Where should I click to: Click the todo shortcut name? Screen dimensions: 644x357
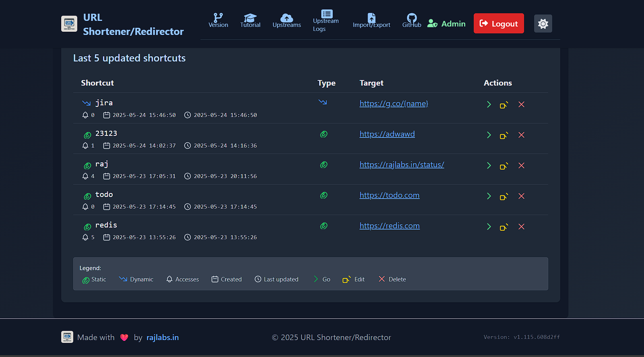coord(104,195)
